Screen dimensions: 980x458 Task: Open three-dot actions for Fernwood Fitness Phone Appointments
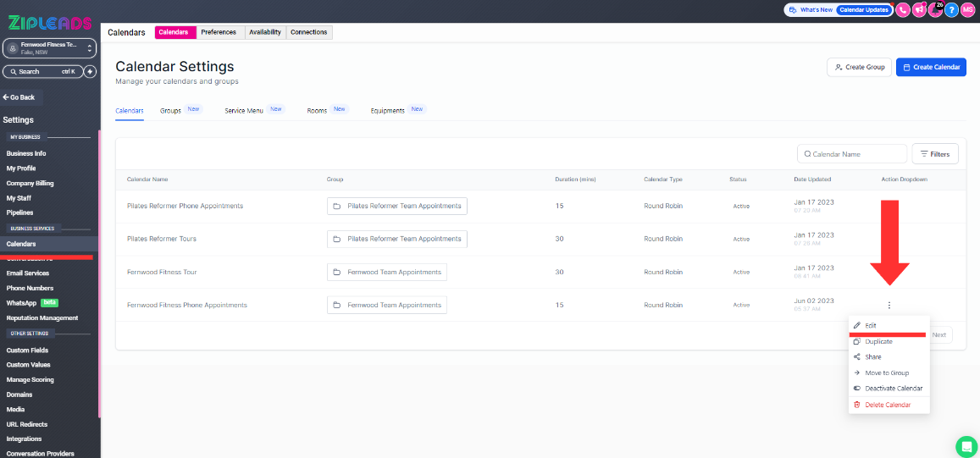point(889,305)
